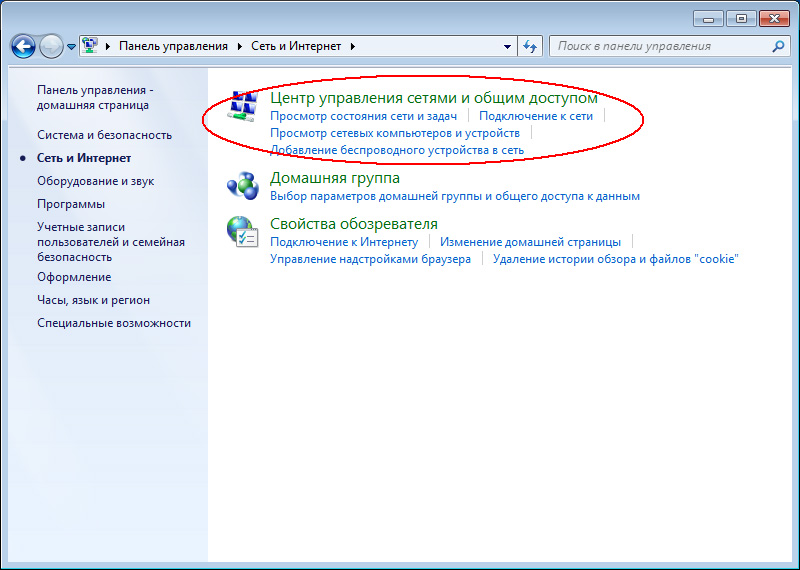Open Часы, язык и регион category
The height and width of the screenshot is (570, 800).
click(93, 300)
